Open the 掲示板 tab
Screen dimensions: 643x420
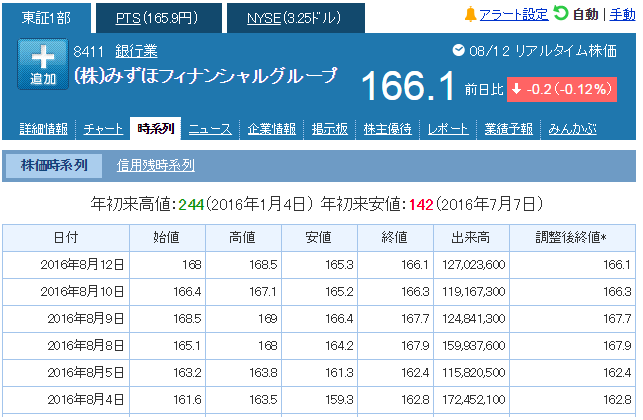330,129
